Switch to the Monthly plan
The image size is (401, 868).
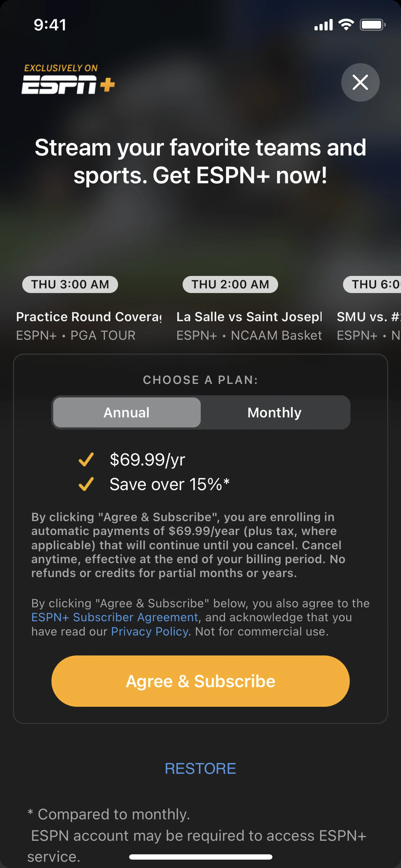[x=274, y=412]
